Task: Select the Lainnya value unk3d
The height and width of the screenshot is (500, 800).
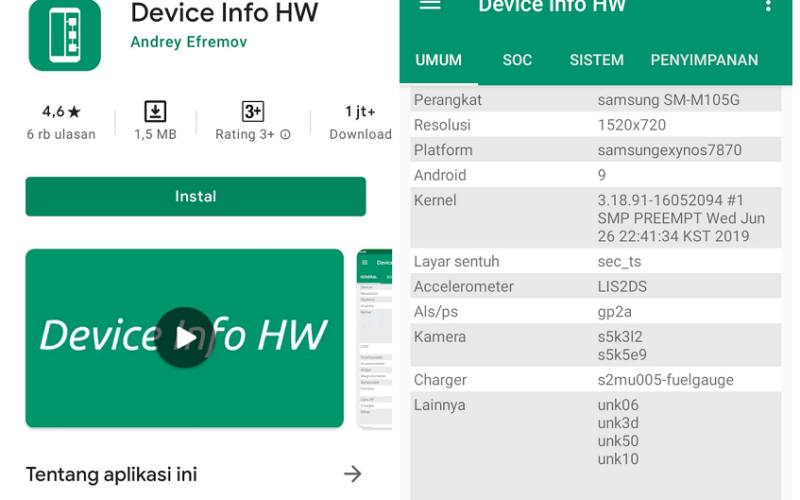Action: tap(618, 423)
